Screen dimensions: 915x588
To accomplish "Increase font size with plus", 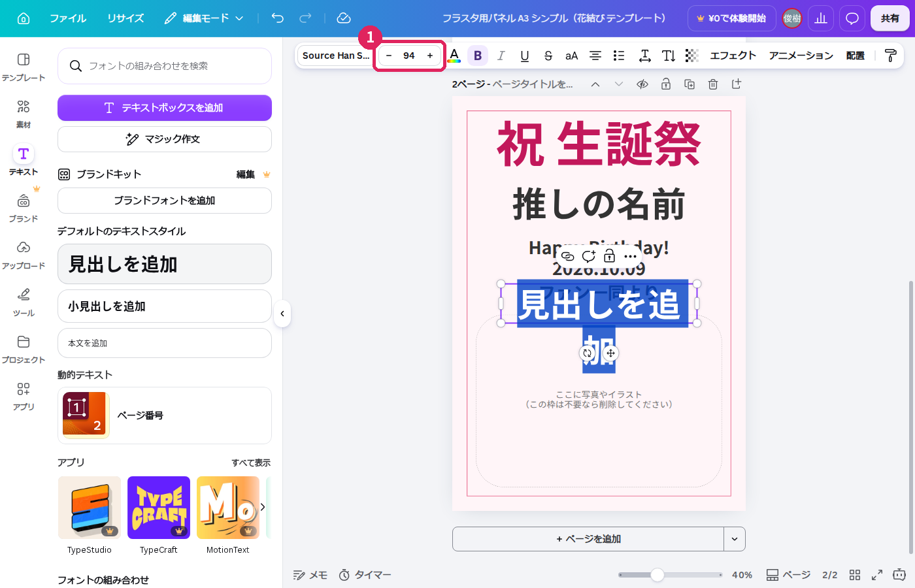I will (430, 56).
